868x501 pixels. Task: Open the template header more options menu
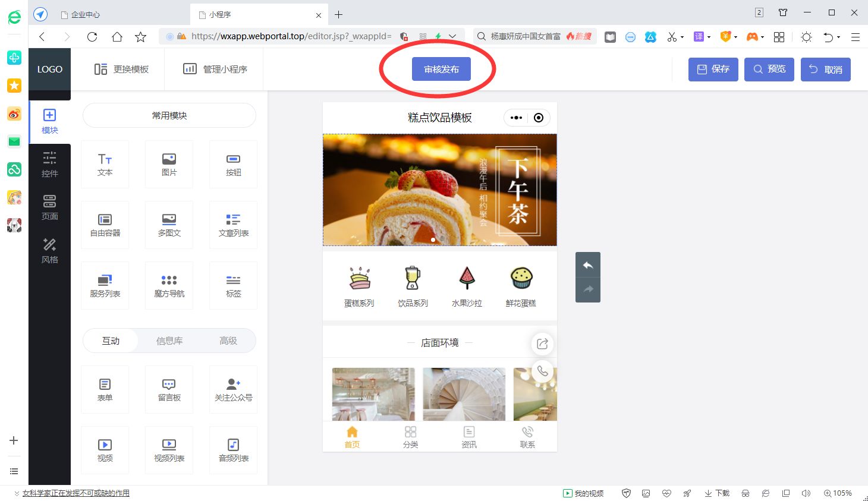pyautogui.click(x=515, y=118)
